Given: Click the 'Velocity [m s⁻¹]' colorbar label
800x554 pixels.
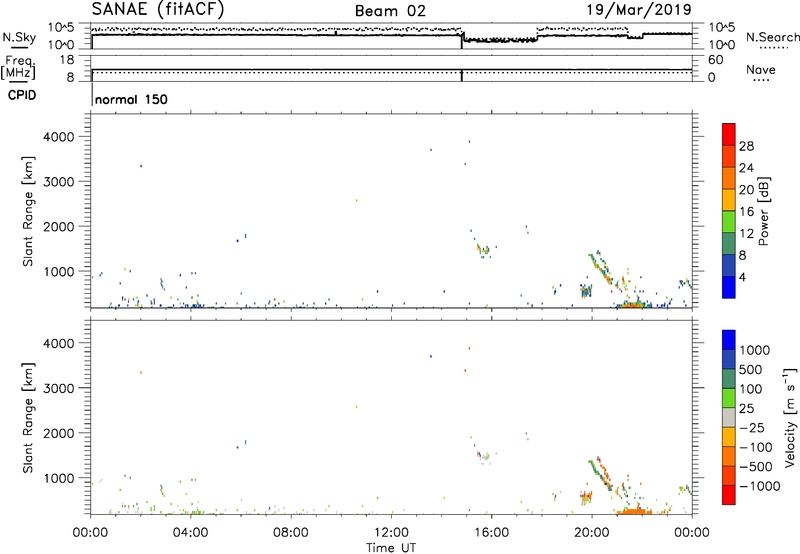Looking at the screenshot, I should pos(790,417).
